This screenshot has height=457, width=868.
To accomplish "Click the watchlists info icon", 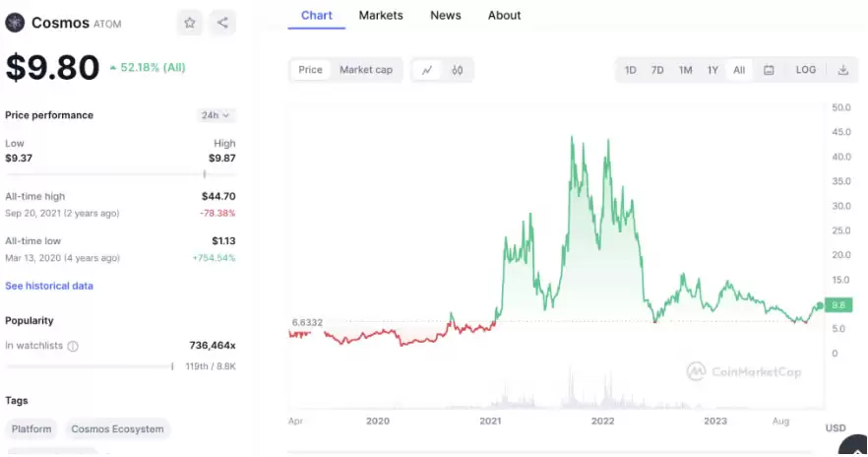I will click(73, 346).
